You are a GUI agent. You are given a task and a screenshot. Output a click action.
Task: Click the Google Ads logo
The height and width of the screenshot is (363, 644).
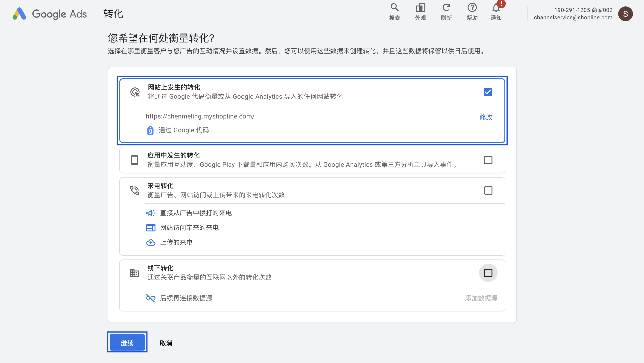pos(50,14)
